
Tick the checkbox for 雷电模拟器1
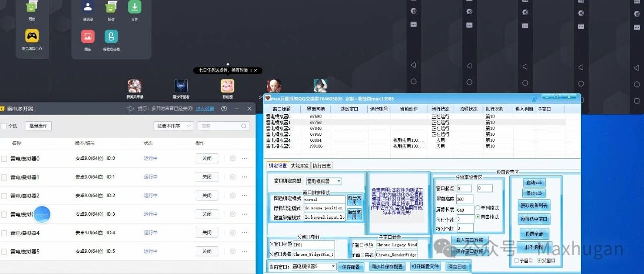4,177
